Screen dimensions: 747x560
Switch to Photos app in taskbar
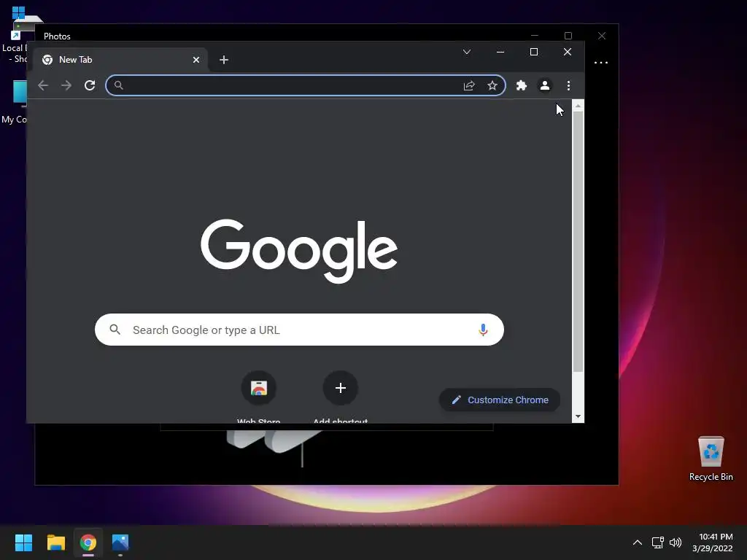click(x=120, y=542)
